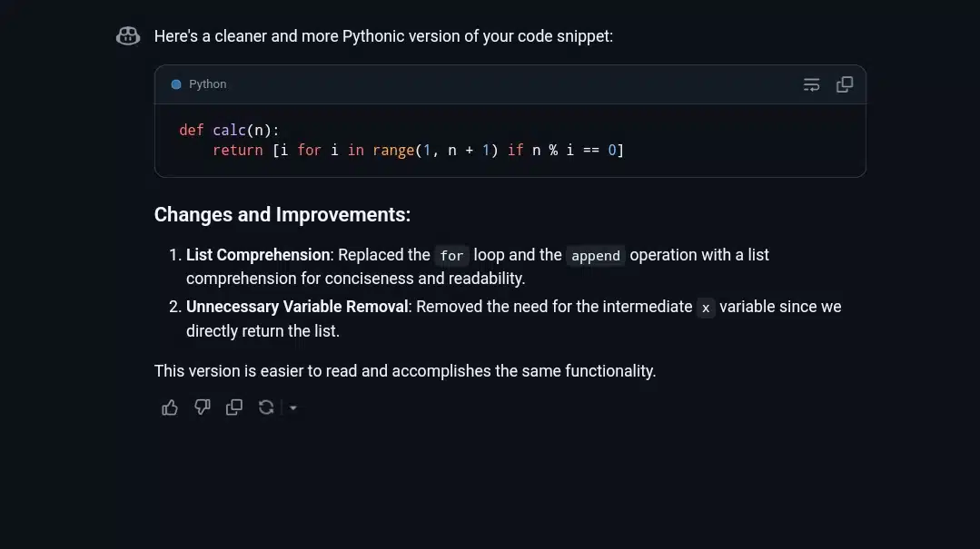Image resolution: width=980 pixels, height=549 pixels.
Task: Click the 'Here's a cleaner' intro sentence
Action: pyautogui.click(x=383, y=36)
